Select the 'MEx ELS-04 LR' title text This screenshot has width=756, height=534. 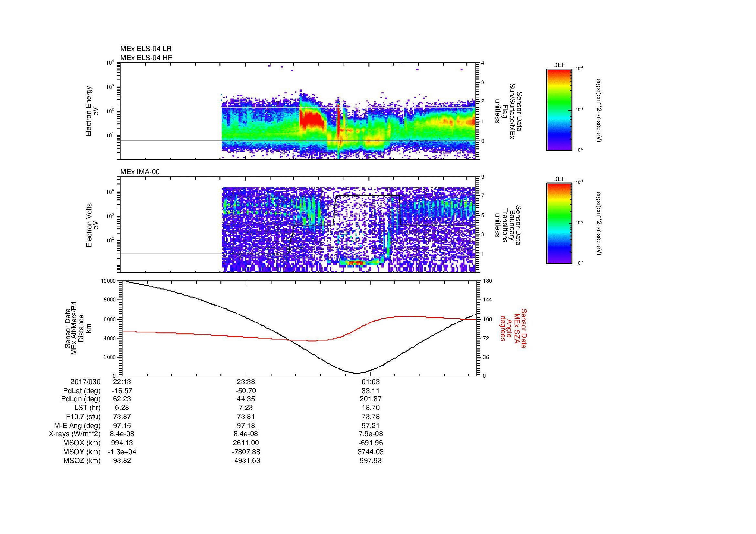coord(146,49)
